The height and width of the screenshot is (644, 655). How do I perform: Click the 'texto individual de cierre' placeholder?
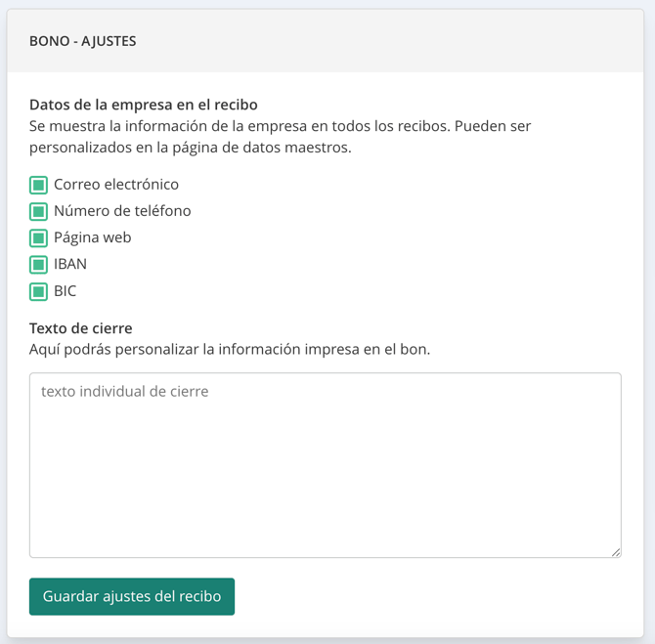[x=124, y=392]
